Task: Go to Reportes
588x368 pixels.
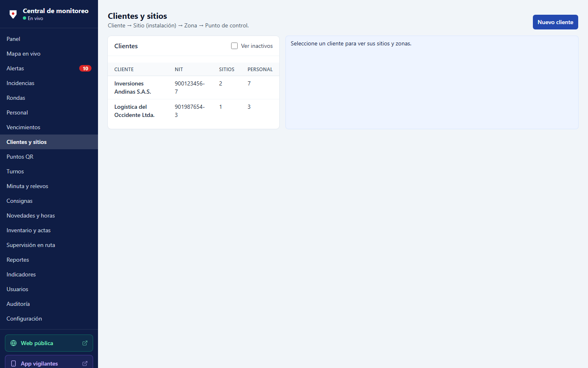Action: 49,260
